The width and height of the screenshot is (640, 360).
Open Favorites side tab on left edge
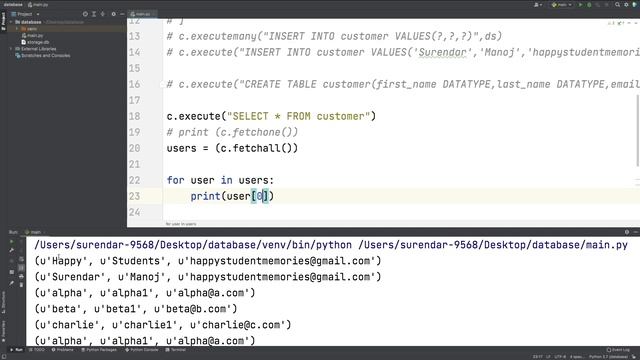point(4,331)
